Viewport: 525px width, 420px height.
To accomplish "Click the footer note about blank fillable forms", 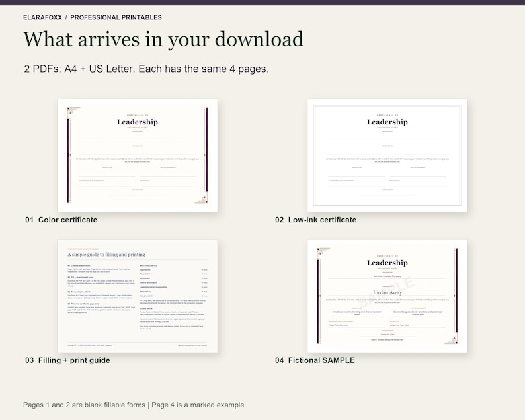I will [x=134, y=405].
